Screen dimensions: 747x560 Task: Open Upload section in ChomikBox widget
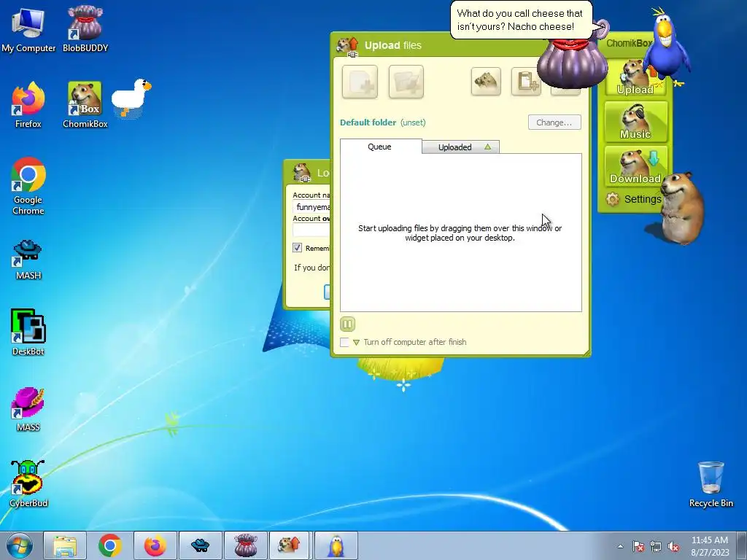(635, 77)
